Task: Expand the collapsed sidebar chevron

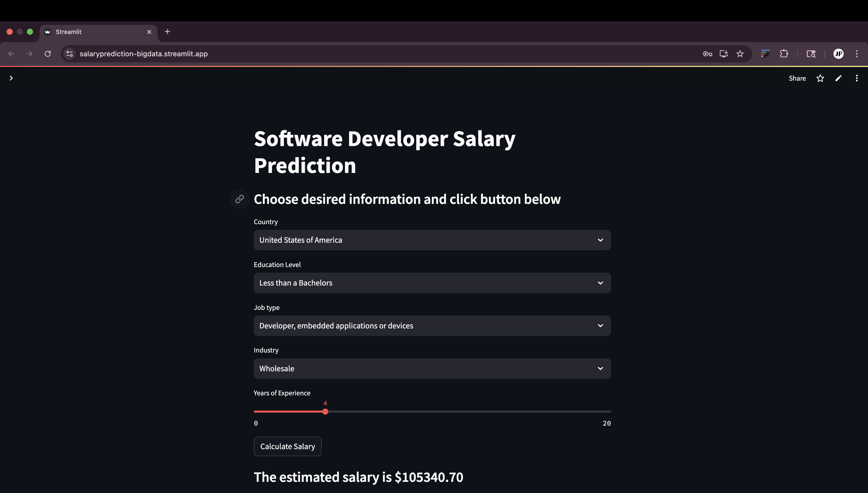Action: point(11,78)
